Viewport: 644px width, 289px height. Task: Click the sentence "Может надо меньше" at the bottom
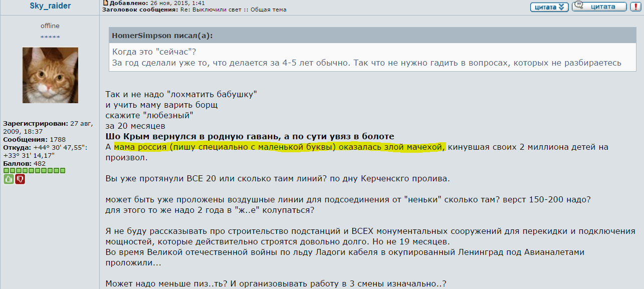tap(276, 283)
